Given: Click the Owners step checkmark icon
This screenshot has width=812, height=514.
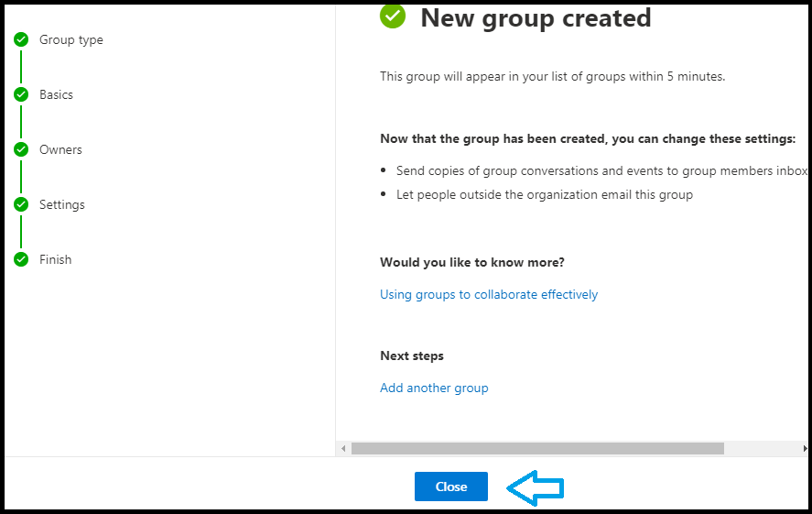Looking at the screenshot, I should [x=21, y=149].
